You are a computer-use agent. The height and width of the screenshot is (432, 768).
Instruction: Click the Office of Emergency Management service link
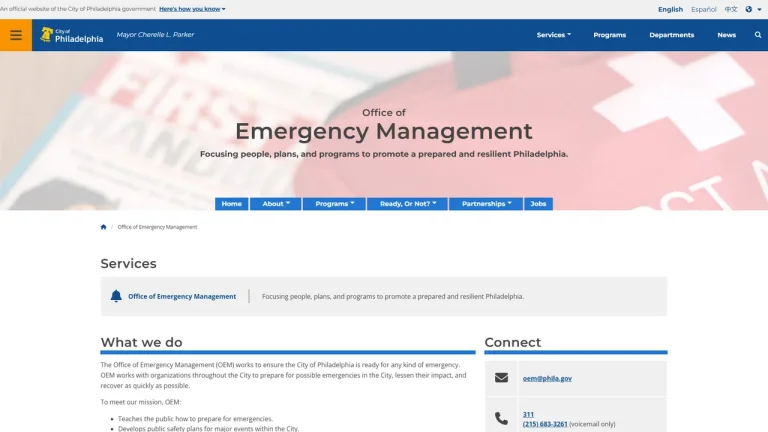tap(182, 296)
